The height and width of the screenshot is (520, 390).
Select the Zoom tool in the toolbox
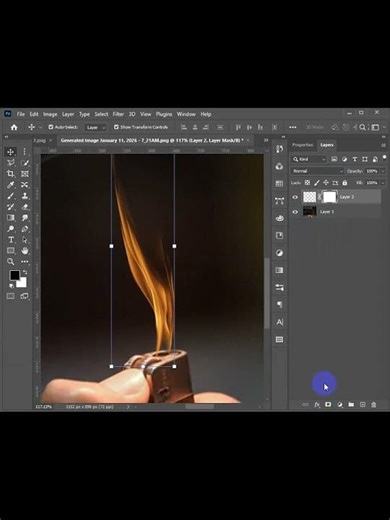pyautogui.click(x=11, y=262)
